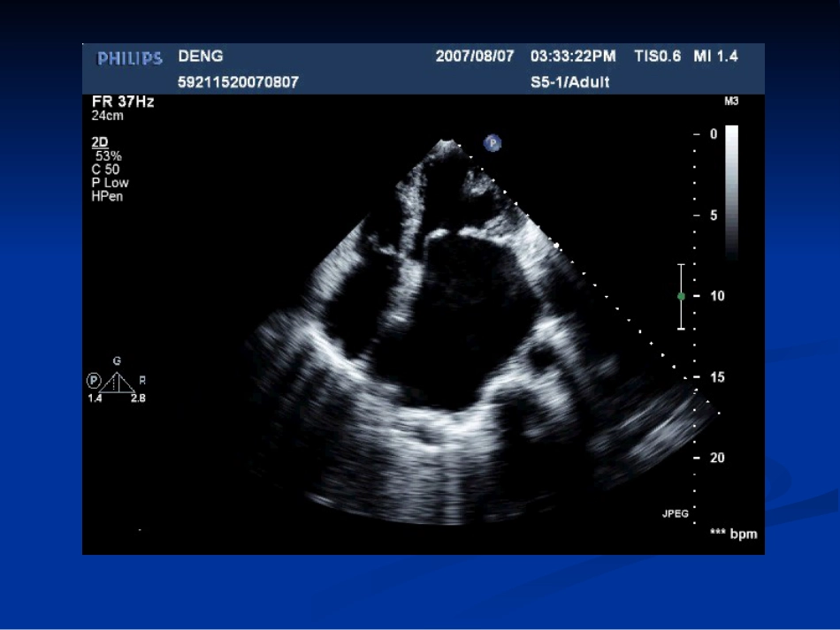The height and width of the screenshot is (630, 840).
Task: Click the grayscale brightness bar
Action: click(x=731, y=193)
